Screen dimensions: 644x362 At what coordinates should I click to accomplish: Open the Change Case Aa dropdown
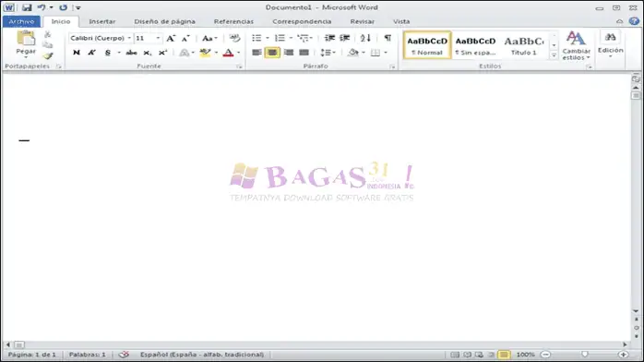[209, 38]
